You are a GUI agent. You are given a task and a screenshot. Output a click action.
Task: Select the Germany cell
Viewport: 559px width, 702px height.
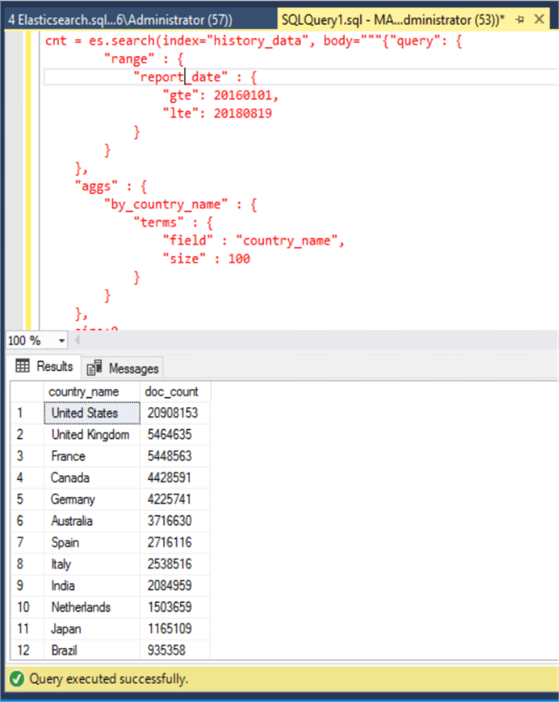click(x=92, y=499)
